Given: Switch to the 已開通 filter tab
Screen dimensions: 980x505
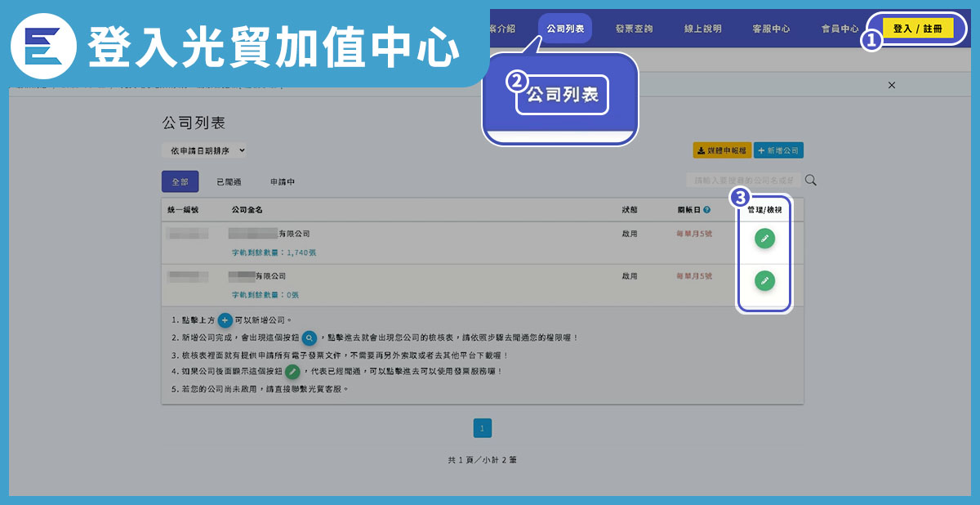Looking at the screenshot, I should coord(229,181).
